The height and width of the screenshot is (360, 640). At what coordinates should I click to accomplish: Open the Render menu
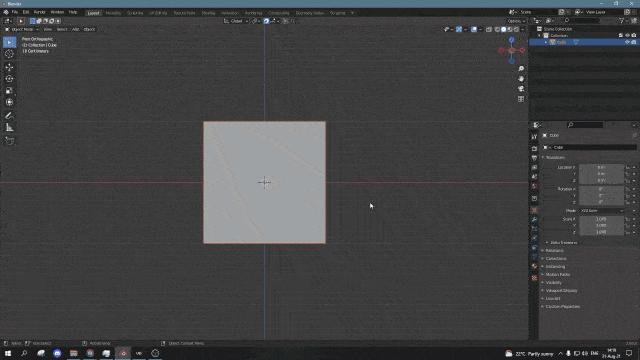[x=40, y=12]
